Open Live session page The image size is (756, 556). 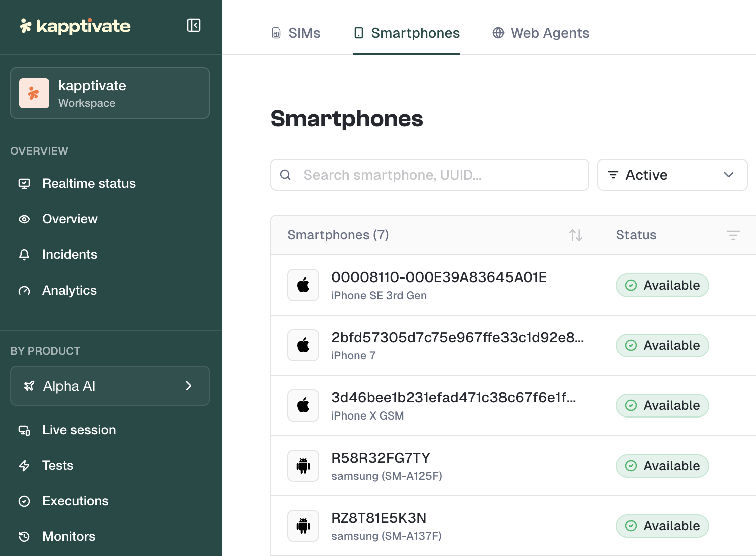click(79, 430)
